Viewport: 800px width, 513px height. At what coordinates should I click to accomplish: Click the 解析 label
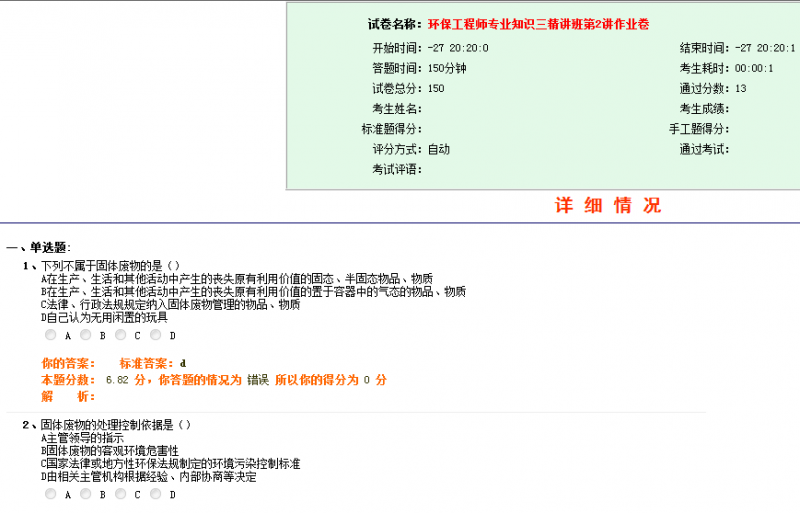click(68, 397)
